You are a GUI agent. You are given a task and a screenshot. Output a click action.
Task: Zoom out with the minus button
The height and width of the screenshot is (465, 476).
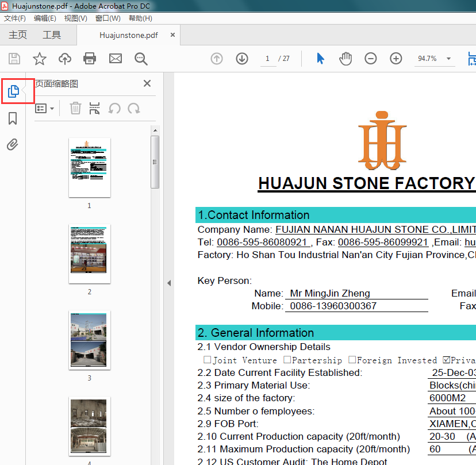tap(371, 59)
